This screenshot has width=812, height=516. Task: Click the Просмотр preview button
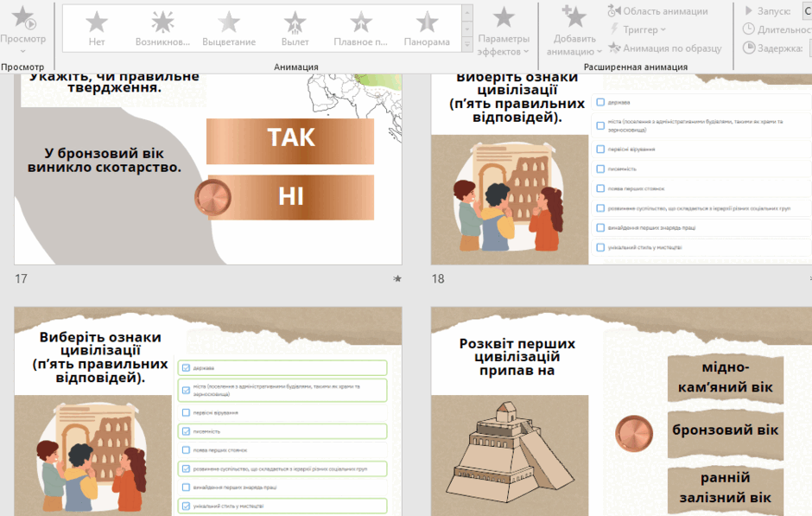pos(22,29)
